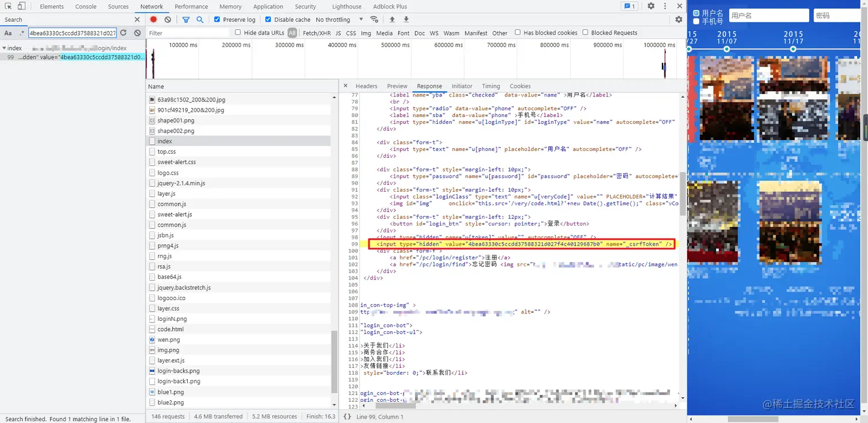Image resolution: width=868 pixels, height=423 pixels.
Task: Click the webpage horizontal scrollbar thumb
Action: pyautogui.click(x=753, y=419)
